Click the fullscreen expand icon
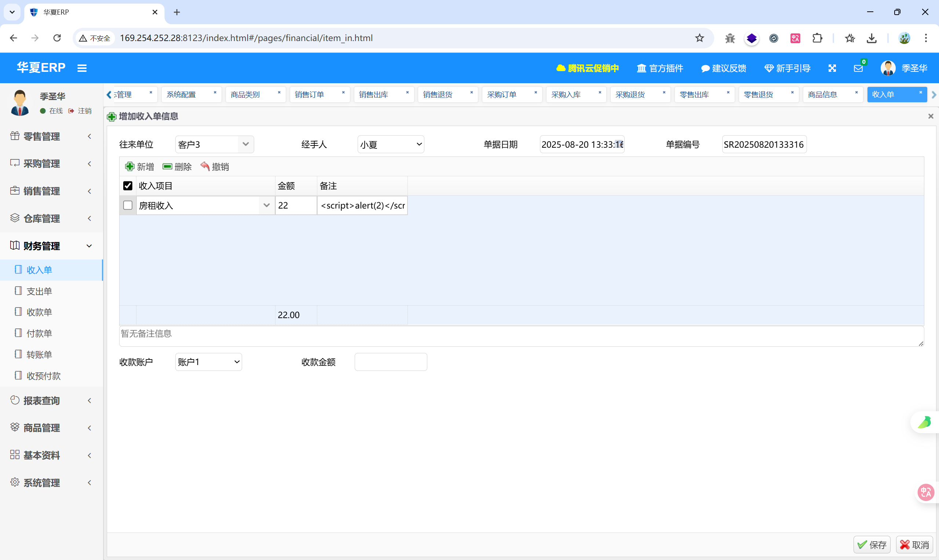939x560 pixels. (x=832, y=68)
